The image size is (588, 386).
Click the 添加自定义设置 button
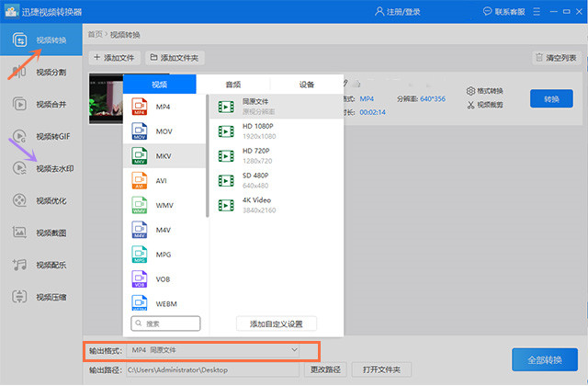(277, 324)
